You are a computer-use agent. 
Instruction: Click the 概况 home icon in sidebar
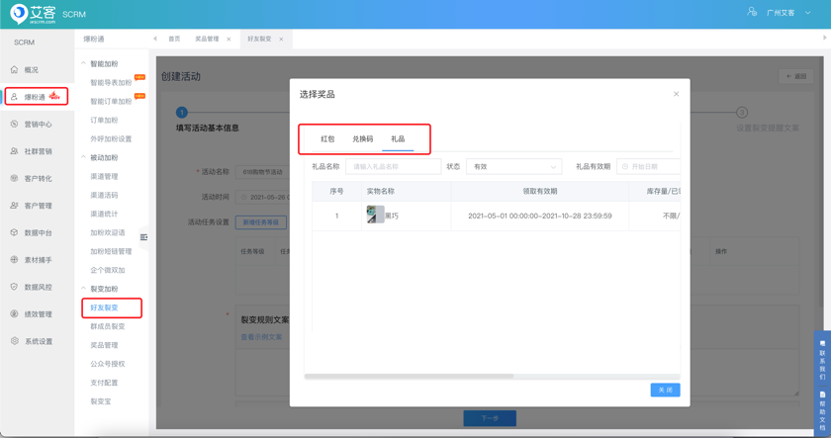14,69
